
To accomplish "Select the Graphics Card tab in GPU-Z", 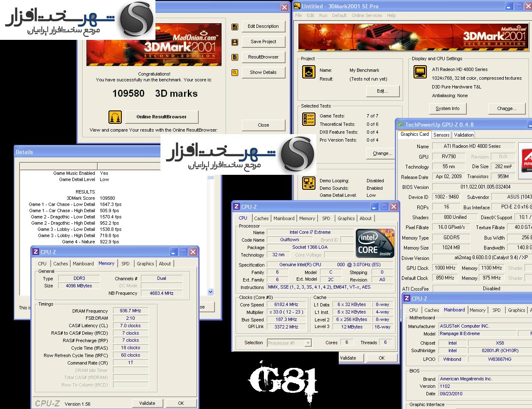I will coord(414,134).
